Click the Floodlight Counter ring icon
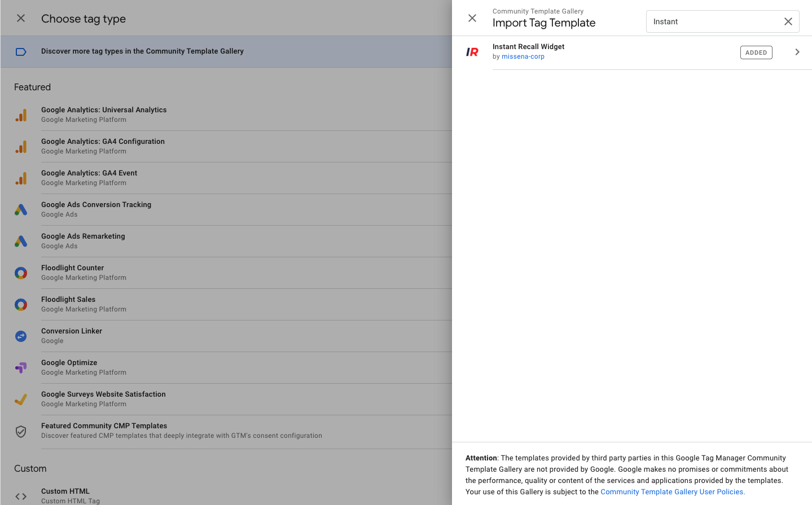Screen dimensions: 812x505 [x=21, y=273]
